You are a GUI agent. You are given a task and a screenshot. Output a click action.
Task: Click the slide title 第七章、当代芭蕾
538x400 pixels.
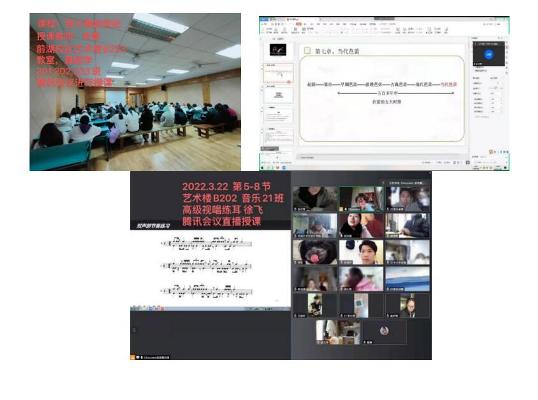[x=337, y=51]
